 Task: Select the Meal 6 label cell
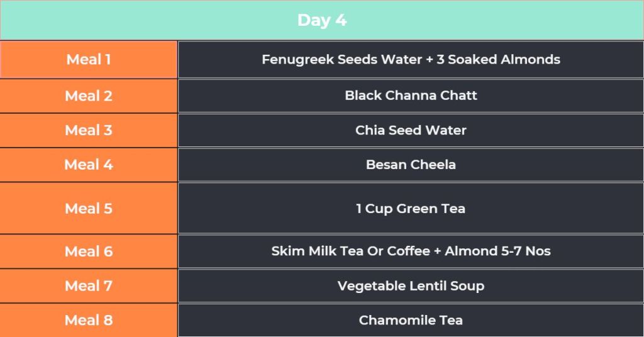pyautogui.click(x=89, y=251)
